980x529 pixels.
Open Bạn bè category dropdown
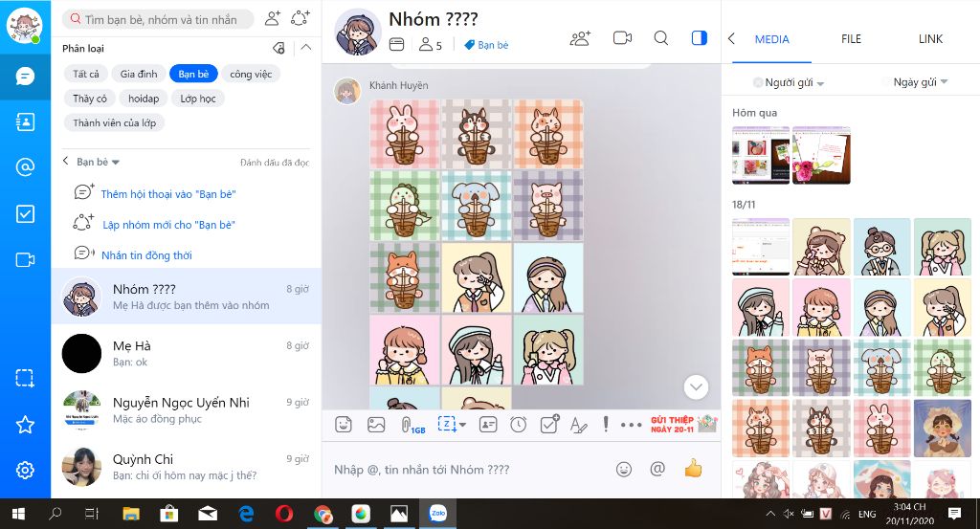pyautogui.click(x=99, y=162)
